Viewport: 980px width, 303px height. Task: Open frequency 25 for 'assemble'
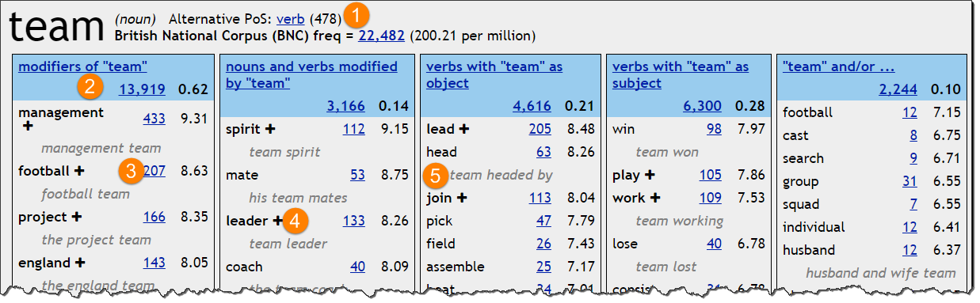click(543, 267)
